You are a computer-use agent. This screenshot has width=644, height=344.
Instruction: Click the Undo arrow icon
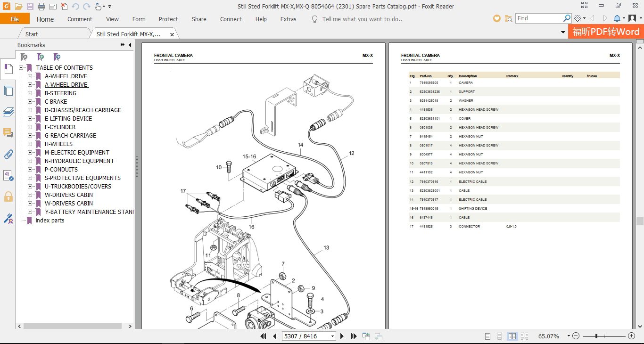tap(75, 7)
